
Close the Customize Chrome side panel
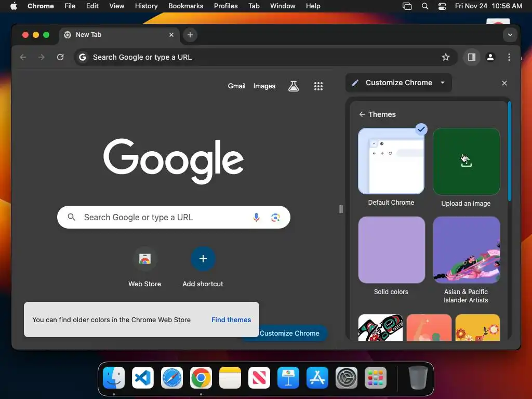pos(504,83)
